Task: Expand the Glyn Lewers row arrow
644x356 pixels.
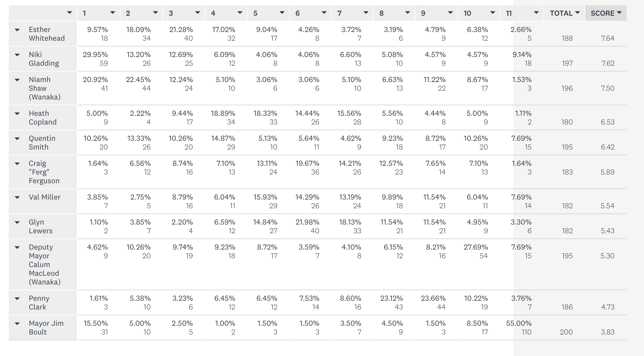Action: tap(17, 222)
